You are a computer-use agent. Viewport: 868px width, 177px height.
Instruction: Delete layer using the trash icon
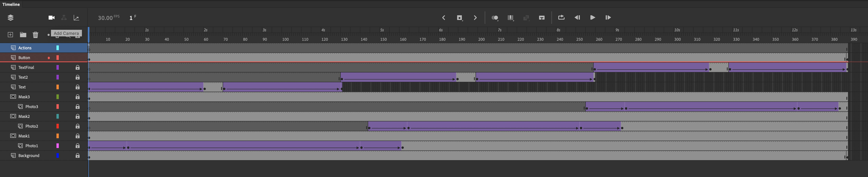[35, 35]
